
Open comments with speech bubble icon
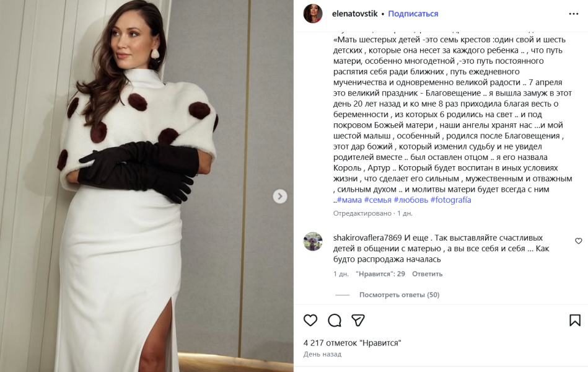click(x=334, y=320)
